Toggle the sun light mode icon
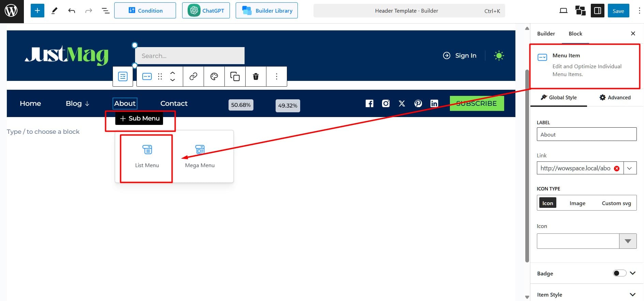This screenshot has width=644, height=301. coord(499,56)
